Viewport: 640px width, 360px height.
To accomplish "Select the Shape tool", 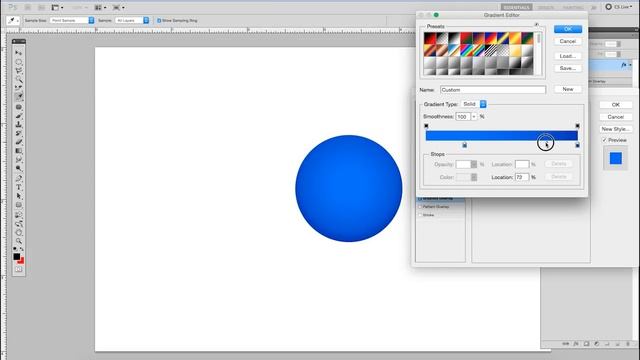I will pos(18,205).
